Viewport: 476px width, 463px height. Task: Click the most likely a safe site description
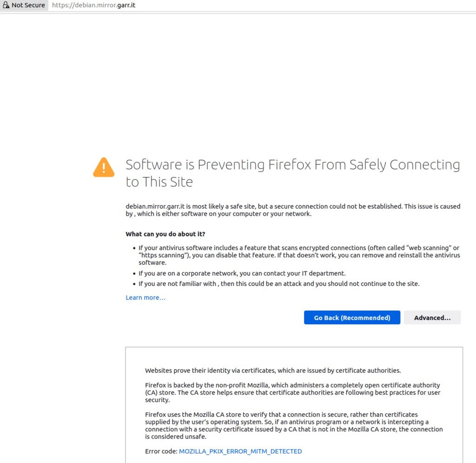293,210
